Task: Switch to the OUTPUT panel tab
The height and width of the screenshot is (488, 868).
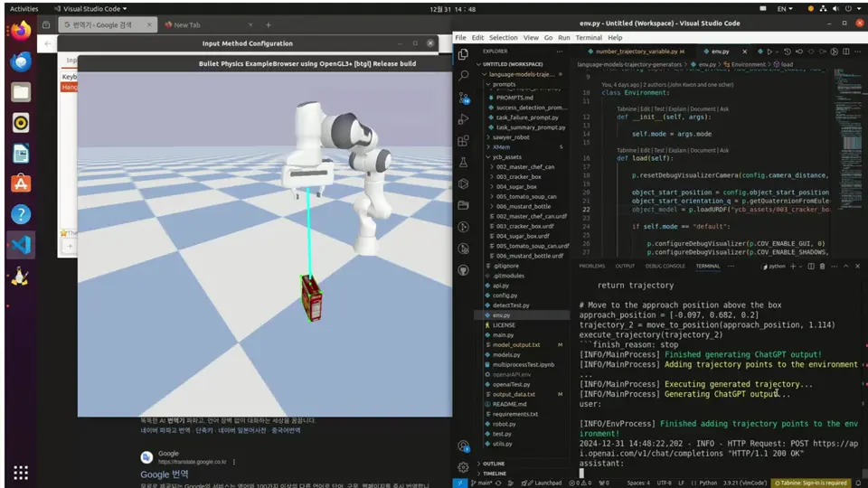Action: click(x=625, y=266)
